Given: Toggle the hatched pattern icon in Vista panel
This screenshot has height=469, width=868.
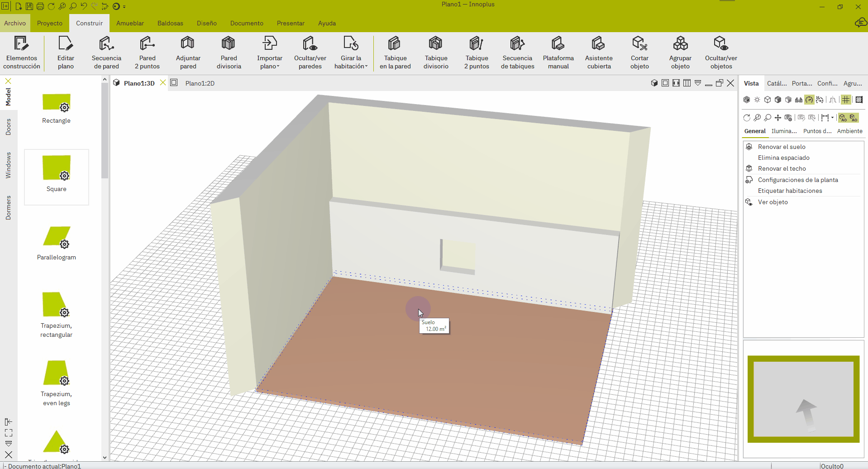Looking at the screenshot, I should pyautogui.click(x=859, y=100).
